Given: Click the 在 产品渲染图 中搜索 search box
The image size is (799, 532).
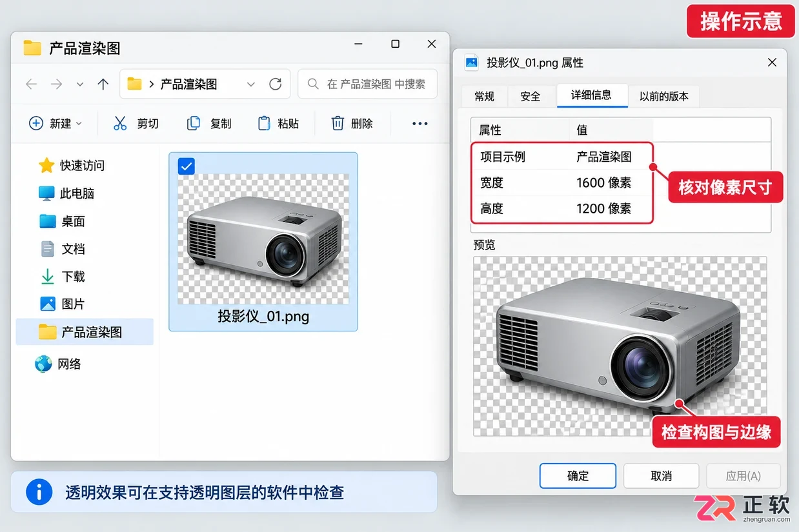Looking at the screenshot, I should [367, 84].
